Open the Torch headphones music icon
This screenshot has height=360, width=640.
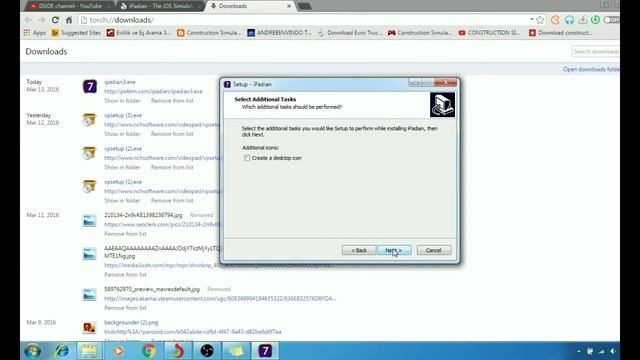pyautogui.click(x=569, y=20)
